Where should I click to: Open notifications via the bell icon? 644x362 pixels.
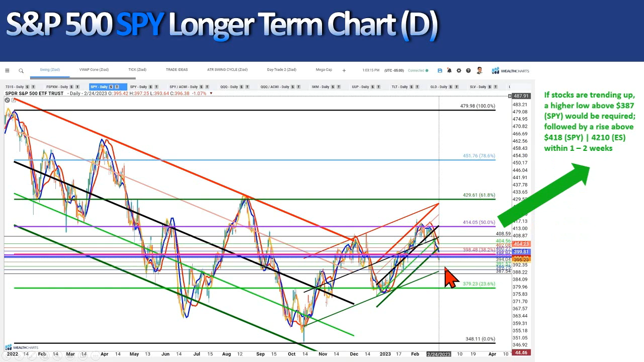tap(449, 70)
